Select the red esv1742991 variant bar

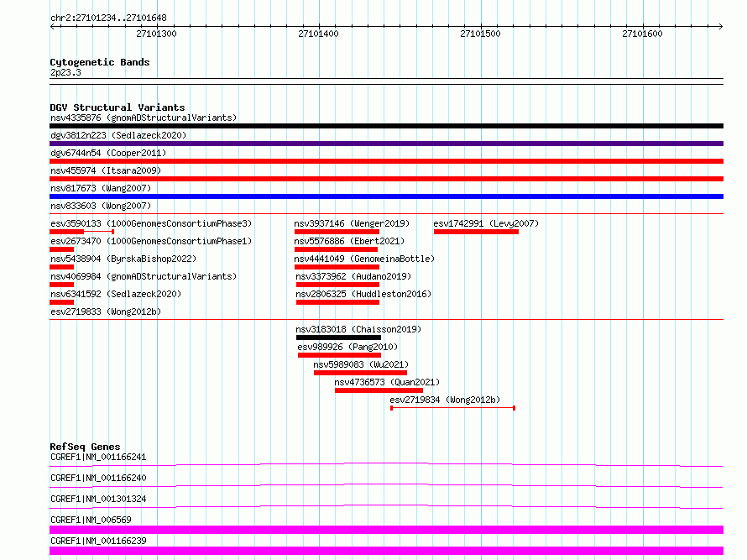click(477, 232)
